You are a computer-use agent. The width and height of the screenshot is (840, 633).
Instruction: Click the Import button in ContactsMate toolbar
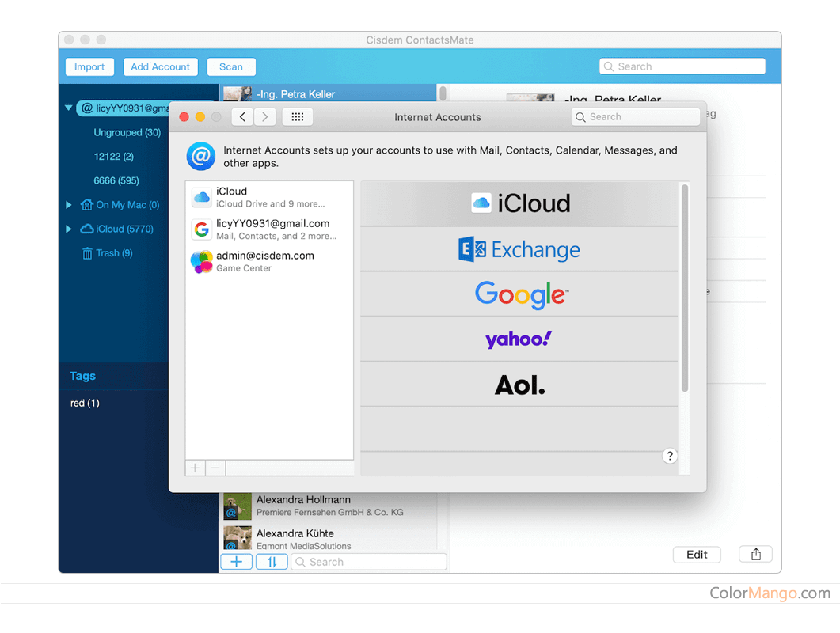pyautogui.click(x=89, y=67)
